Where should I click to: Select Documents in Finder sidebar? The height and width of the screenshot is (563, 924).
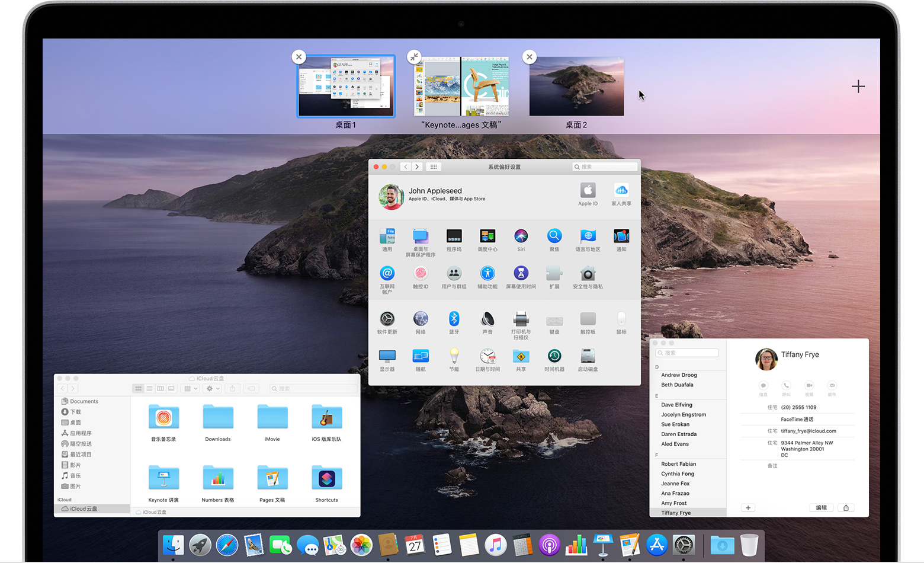click(x=84, y=401)
